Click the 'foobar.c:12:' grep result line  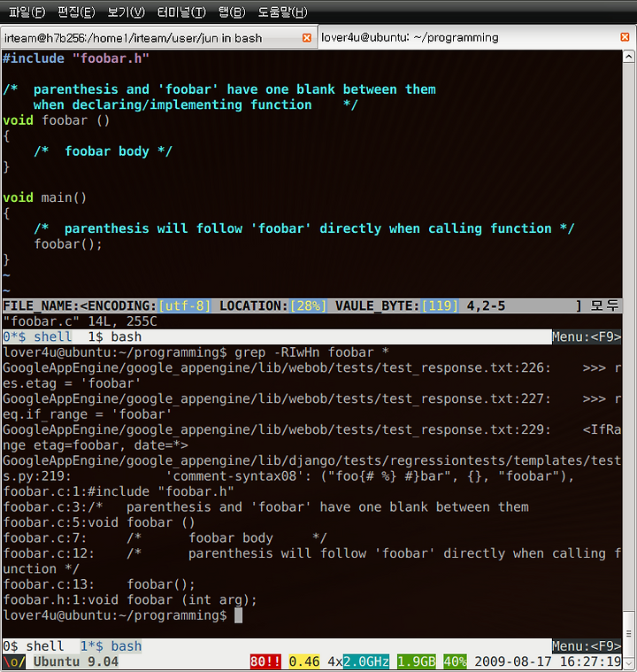click(311, 561)
